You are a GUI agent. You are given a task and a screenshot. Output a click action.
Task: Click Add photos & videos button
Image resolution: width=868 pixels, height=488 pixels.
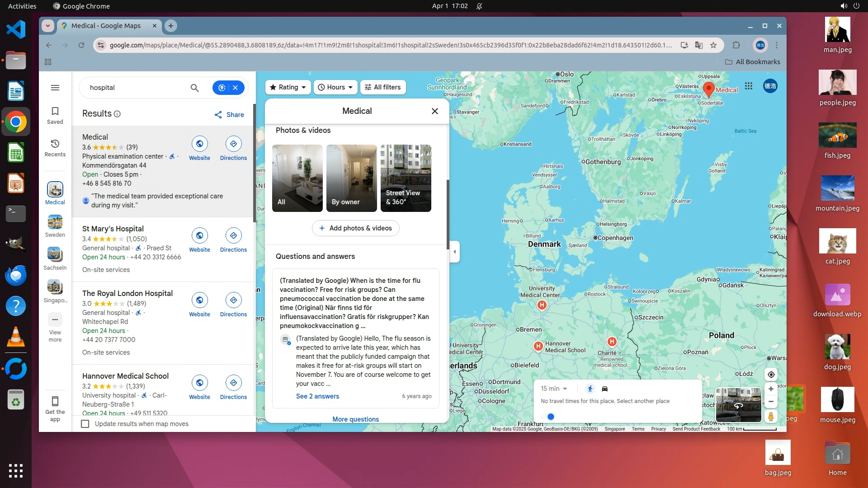355,228
